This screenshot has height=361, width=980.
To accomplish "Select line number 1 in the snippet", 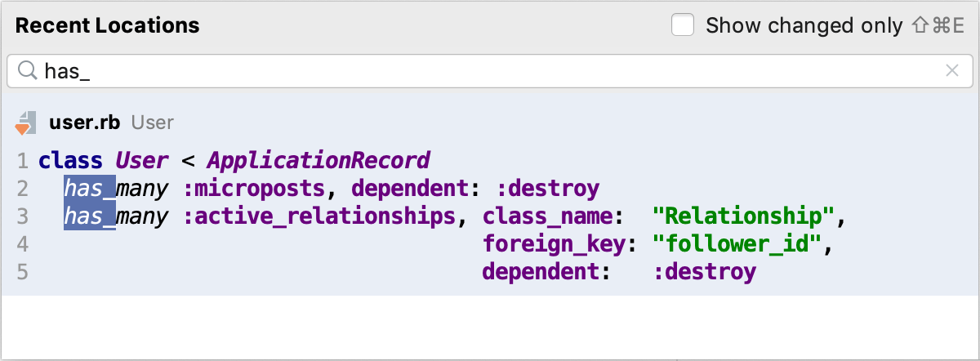I will [x=22, y=160].
